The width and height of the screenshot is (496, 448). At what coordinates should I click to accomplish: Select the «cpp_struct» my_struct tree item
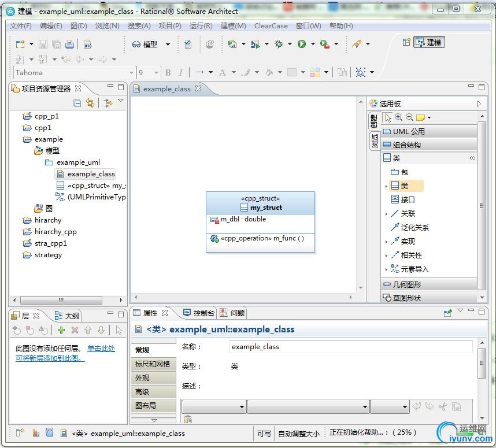pos(91,186)
